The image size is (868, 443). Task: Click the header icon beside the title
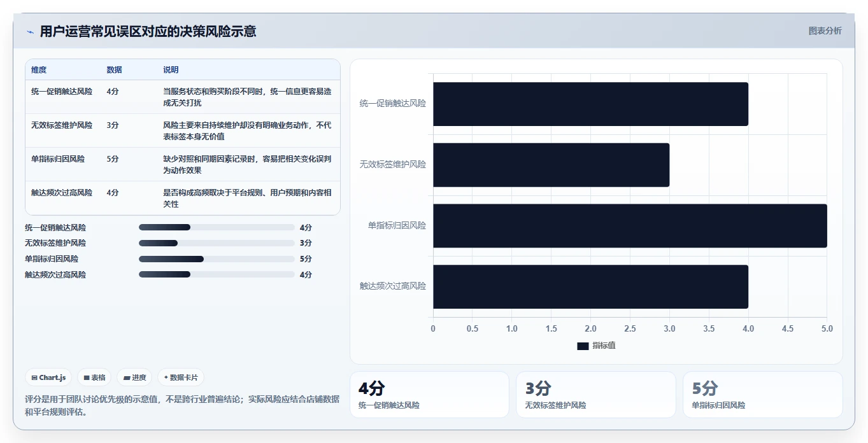pos(30,32)
